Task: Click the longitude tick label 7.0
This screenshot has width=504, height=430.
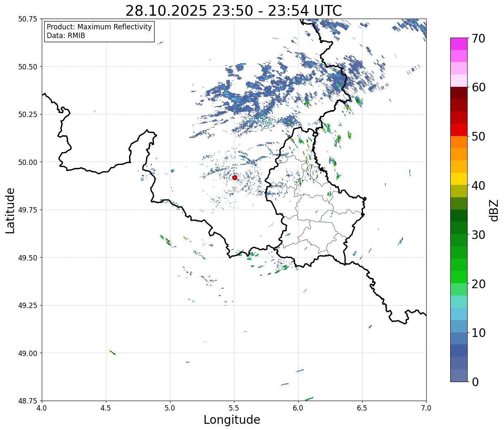Action: 426,408
